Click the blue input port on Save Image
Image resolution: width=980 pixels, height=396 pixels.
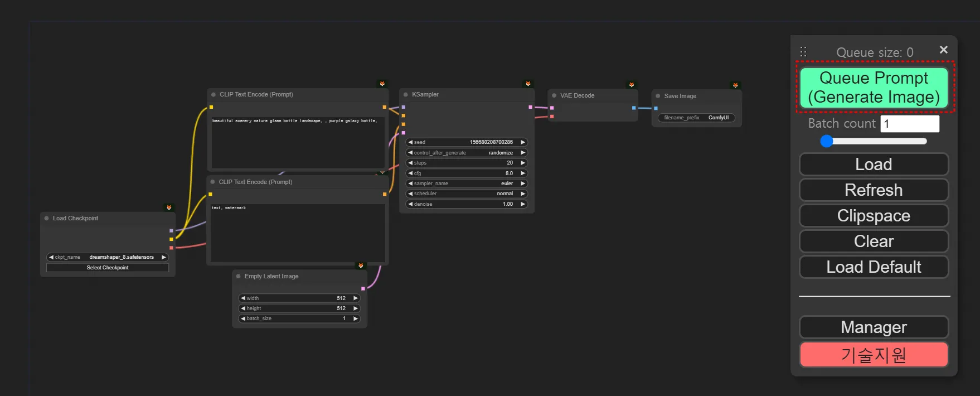(656, 108)
